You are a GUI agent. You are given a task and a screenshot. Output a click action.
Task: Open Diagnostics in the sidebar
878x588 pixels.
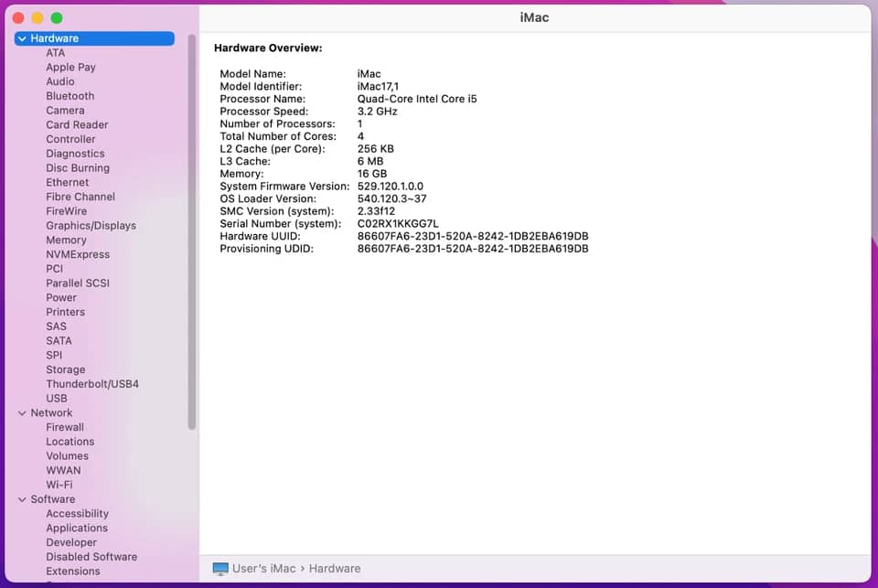pos(75,154)
